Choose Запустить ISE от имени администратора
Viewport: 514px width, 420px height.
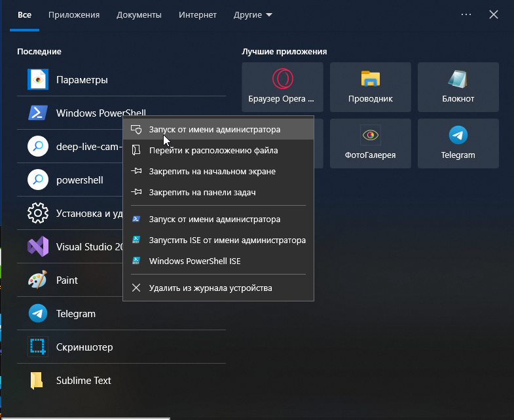tap(227, 240)
